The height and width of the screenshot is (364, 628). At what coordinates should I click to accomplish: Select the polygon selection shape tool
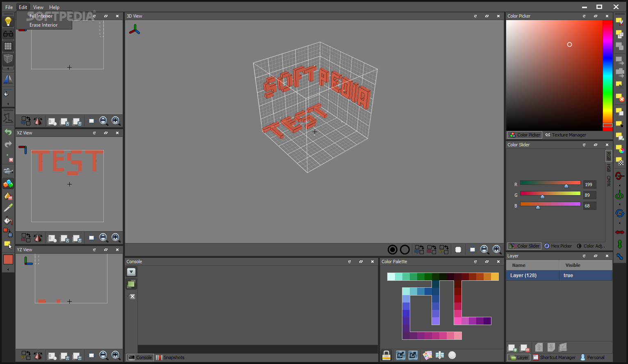pyautogui.click(x=8, y=118)
